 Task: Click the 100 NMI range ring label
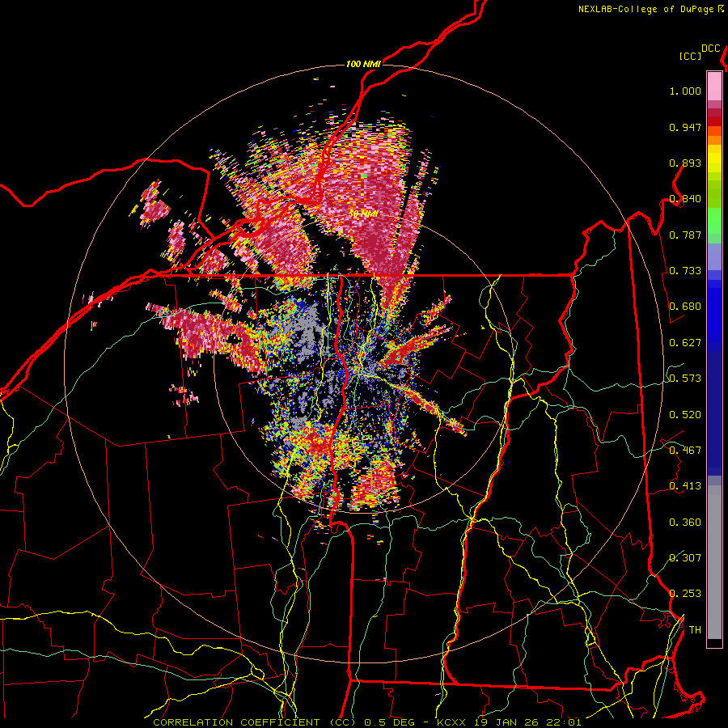(x=363, y=64)
